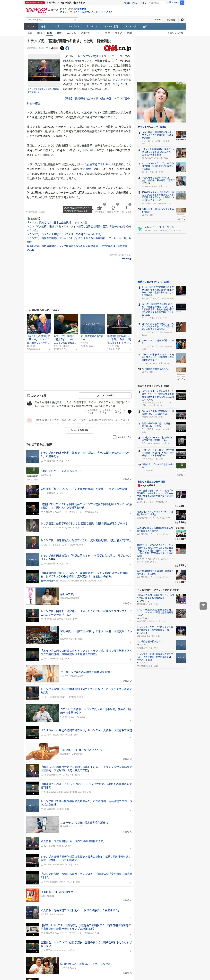The width and height of the screenshot is (210, 980).
Task: Dismiss the 'あなたの国は地獄に落ちる' recommended article
Action: (x=50, y=349)
